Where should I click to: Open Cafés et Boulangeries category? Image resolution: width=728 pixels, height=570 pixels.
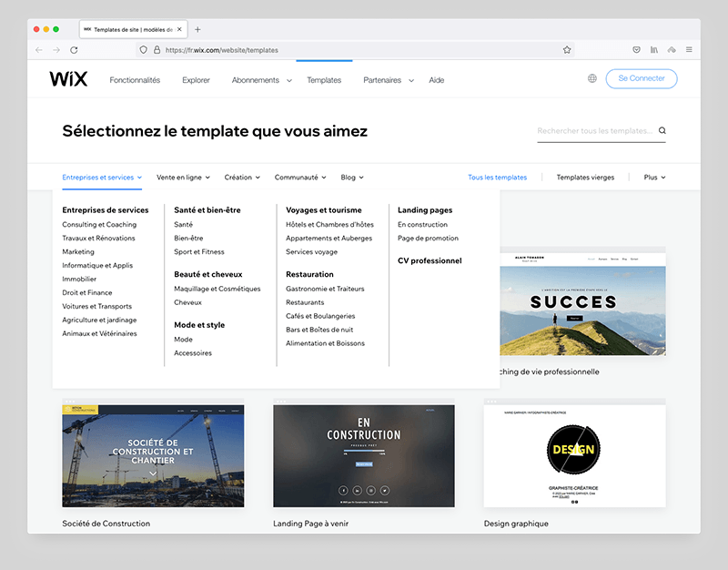click(x=320, y=316)
